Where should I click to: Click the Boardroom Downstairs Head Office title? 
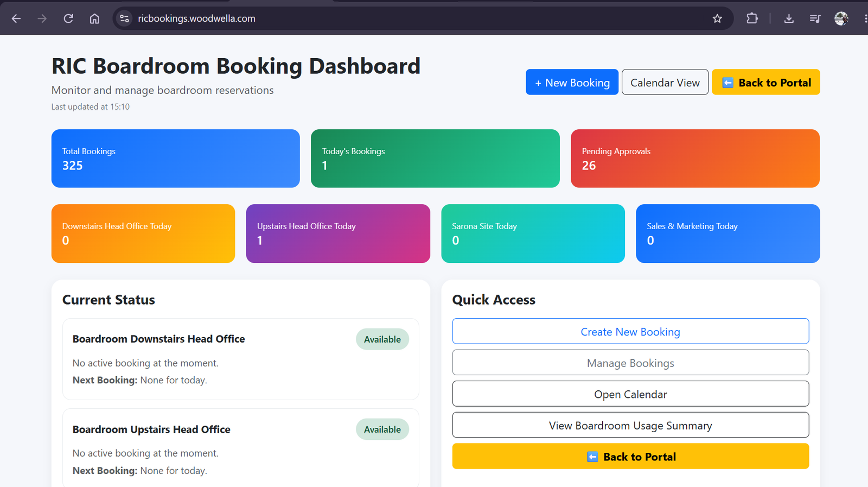(x=158, y=339)
